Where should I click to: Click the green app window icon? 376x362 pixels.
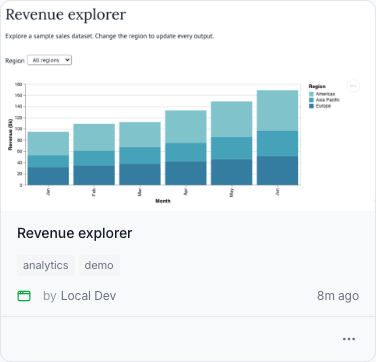[x=24, y=296]
